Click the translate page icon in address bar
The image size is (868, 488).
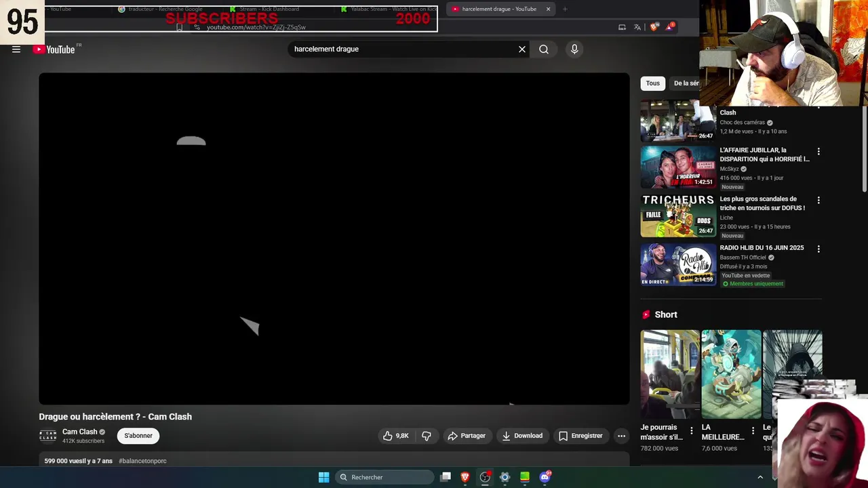[637, 27]
